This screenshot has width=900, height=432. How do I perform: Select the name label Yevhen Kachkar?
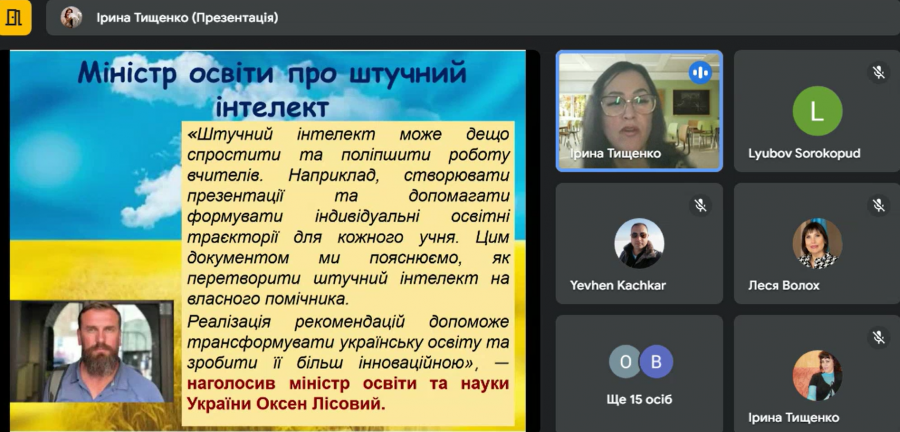click(x=618, y=285)
